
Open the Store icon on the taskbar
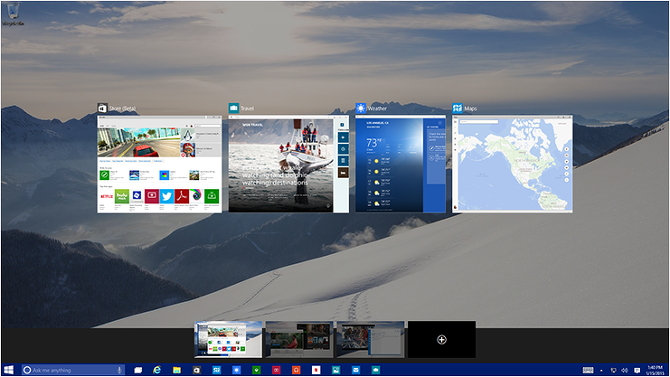(197, 370)
